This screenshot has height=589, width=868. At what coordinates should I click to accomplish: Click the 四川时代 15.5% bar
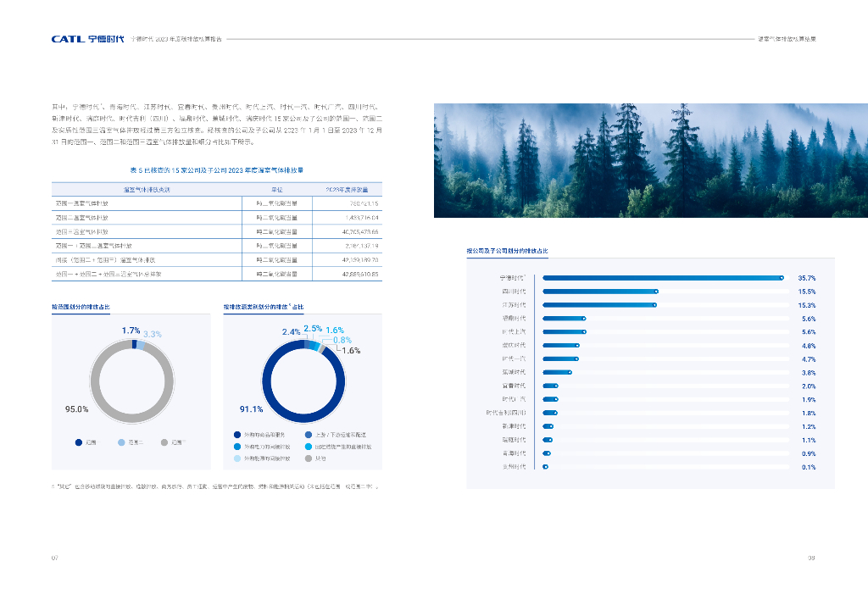click(x=599, y=292)
